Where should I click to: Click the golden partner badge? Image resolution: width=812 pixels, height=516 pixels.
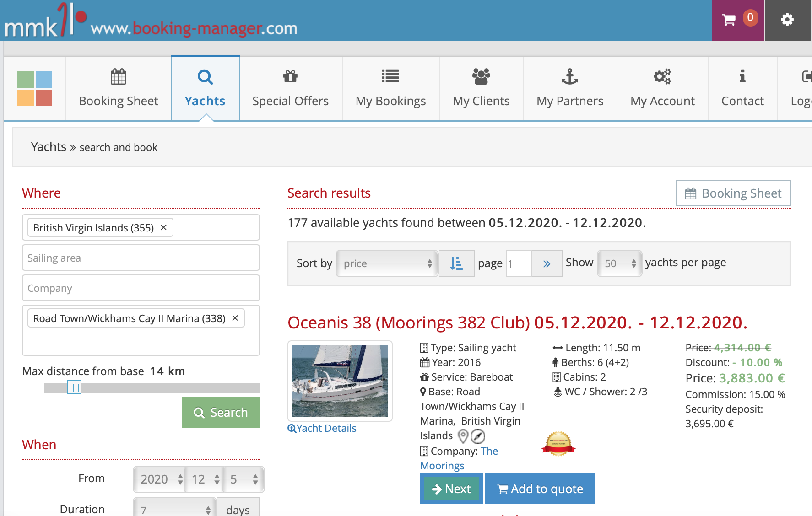pos(558,444)
